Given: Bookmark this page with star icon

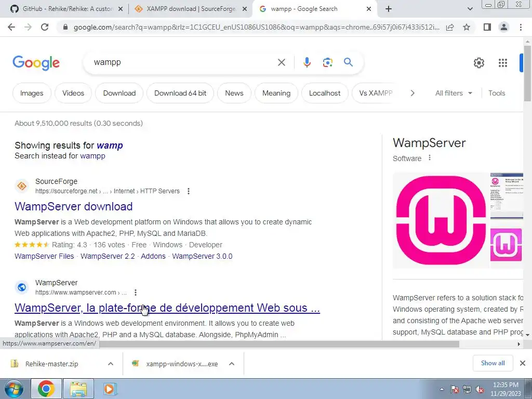Looking at the screenshot, I should click(467, 27).
